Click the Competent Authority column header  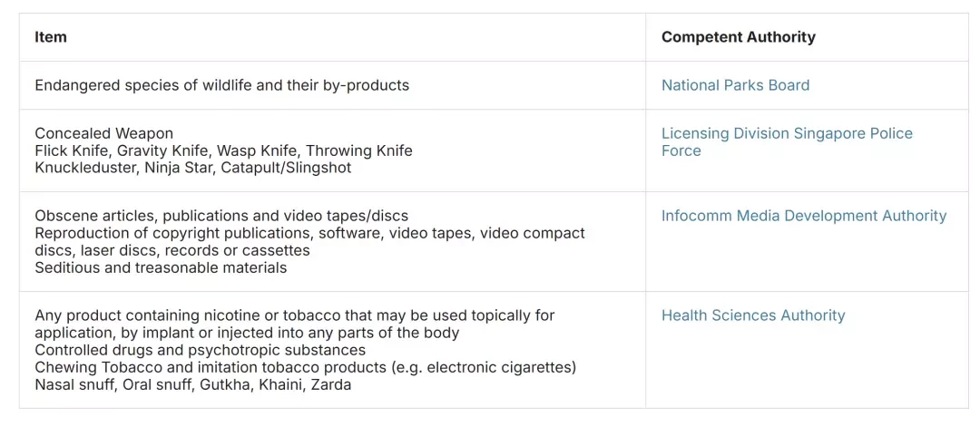pos(738,37)
